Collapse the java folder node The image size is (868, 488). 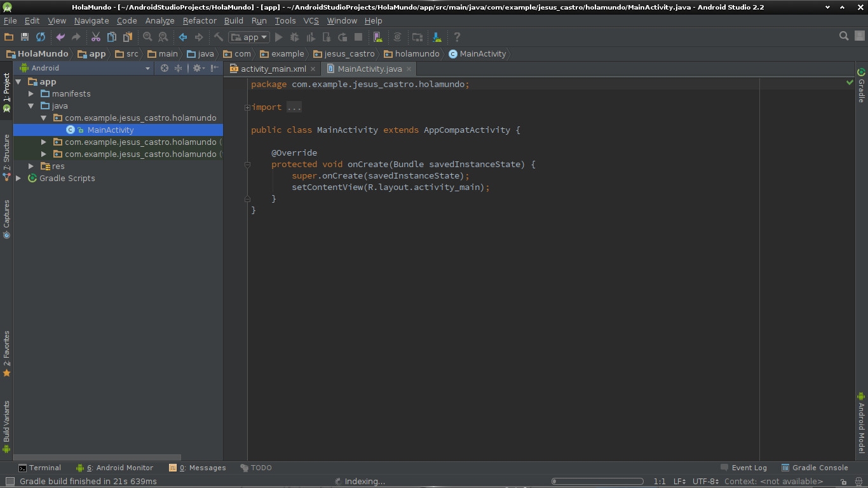31,106
